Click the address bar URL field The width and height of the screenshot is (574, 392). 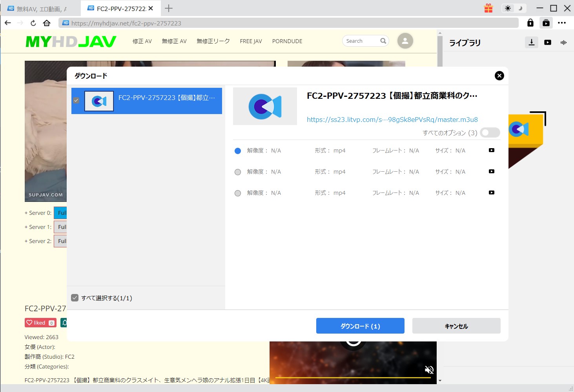(288, 23)
